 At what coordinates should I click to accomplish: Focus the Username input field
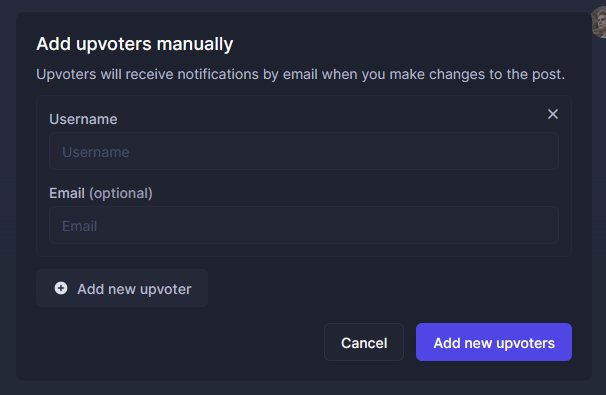tap(304, 152)
